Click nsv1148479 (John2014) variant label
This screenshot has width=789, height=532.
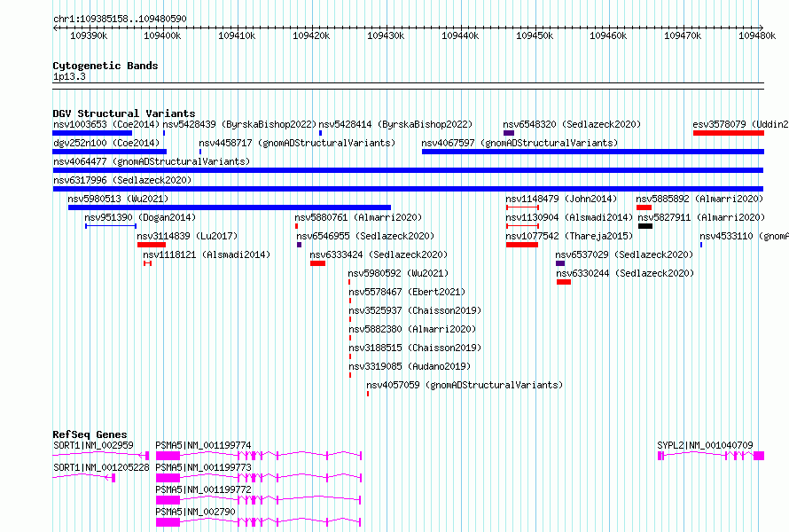click(561, 199)
